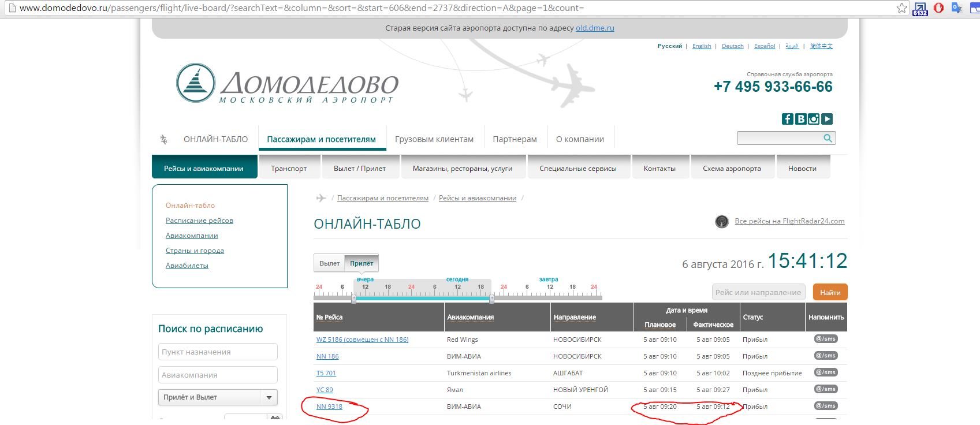Switch language to Deutsch
This screenshot has width=980, height=425.
(733, 46)
